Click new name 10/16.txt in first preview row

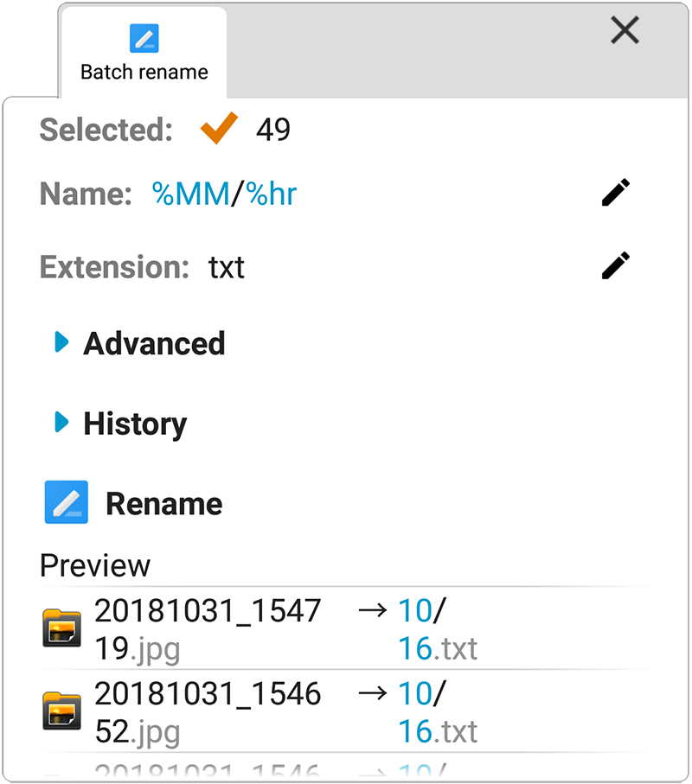(x=437, y=629)
